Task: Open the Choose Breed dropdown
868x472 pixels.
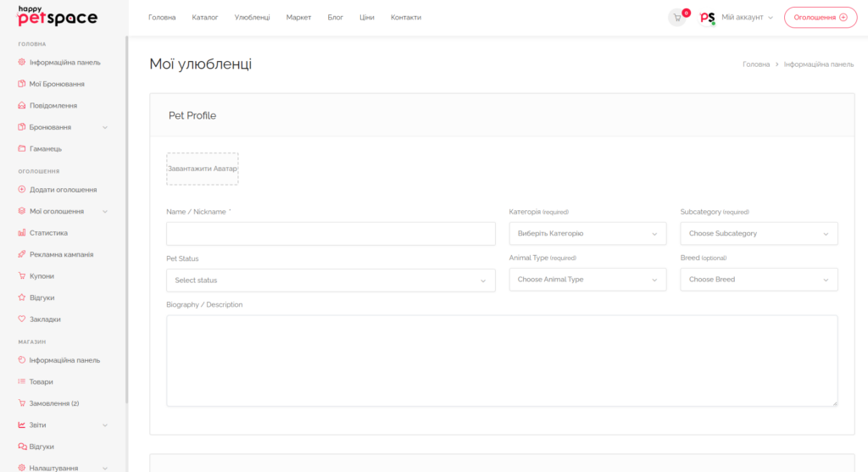Action: (759, 280)
